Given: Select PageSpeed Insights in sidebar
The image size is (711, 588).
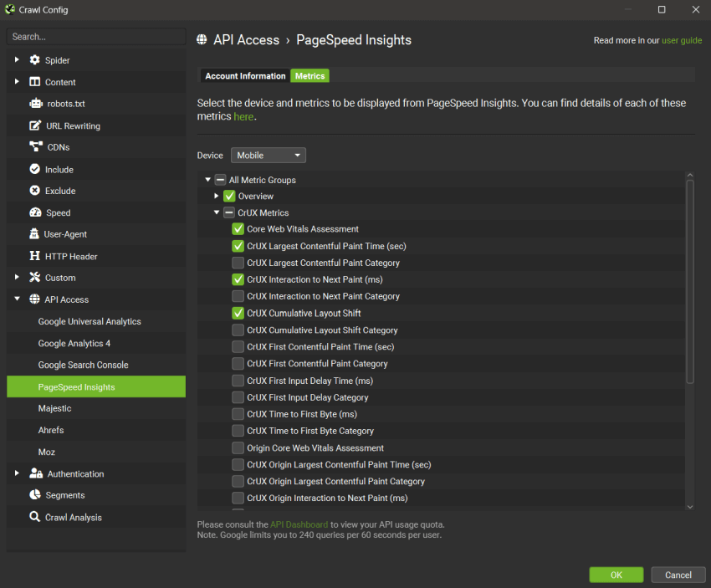Looking at the screenshot, I should click(x=96, y=386).
